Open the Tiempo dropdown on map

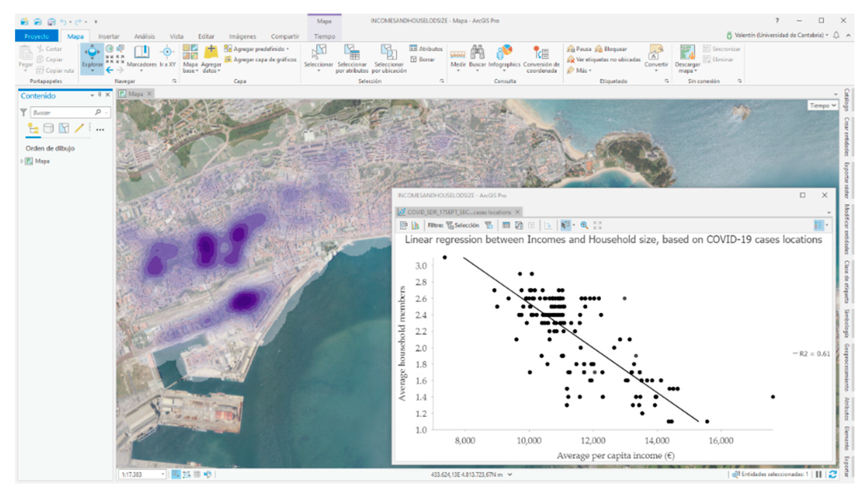pos(822,106)
